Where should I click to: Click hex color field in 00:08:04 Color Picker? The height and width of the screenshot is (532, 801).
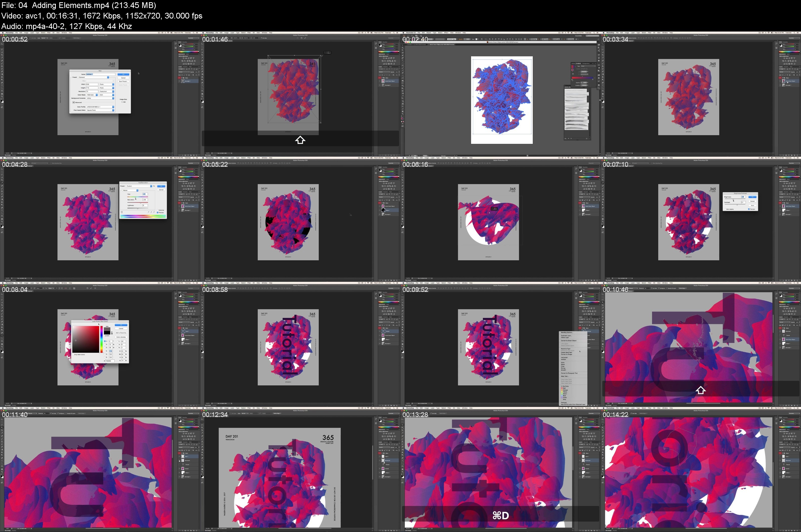(x=110, y=361)
